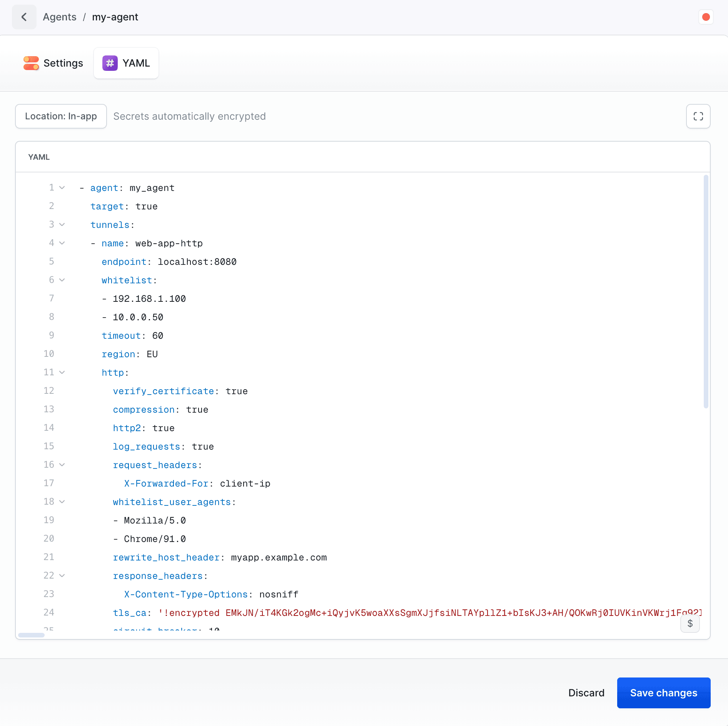Image resolution: width=728 pixels, height=726 pixels.
Task: Return to the Agents list via back arrow
Action: click(24, 17)
